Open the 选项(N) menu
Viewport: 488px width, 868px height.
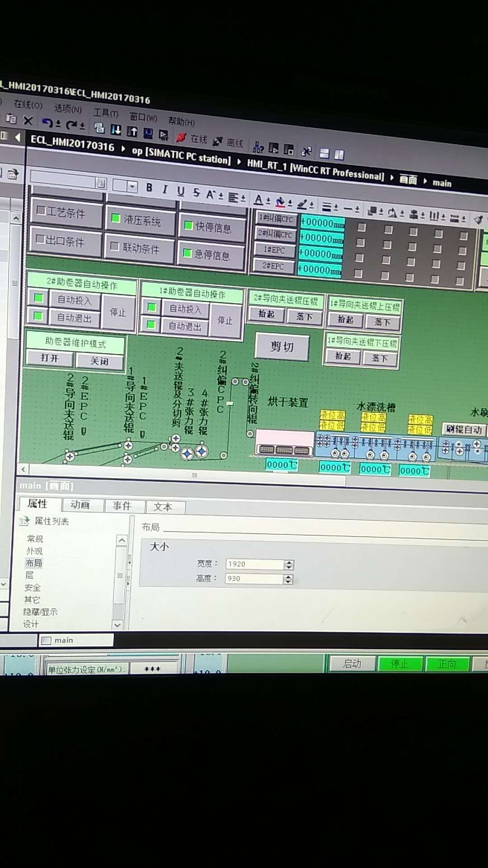[68, 108]
